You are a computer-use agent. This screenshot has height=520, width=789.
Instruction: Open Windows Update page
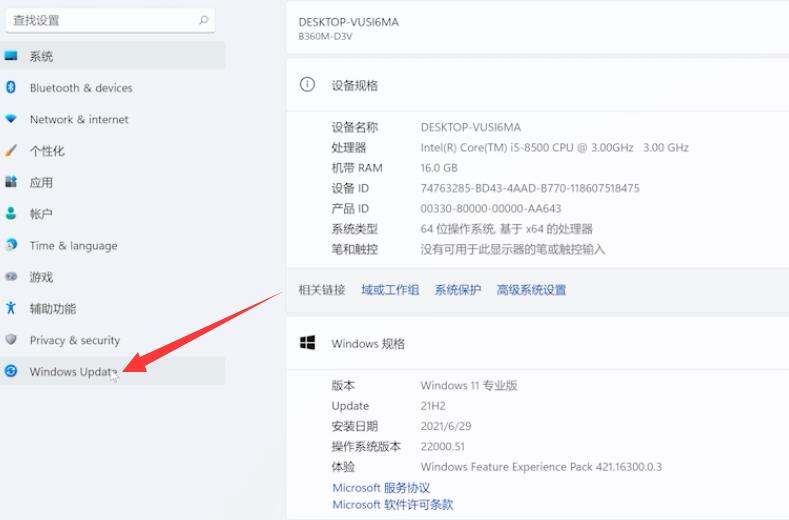[113, 372]
